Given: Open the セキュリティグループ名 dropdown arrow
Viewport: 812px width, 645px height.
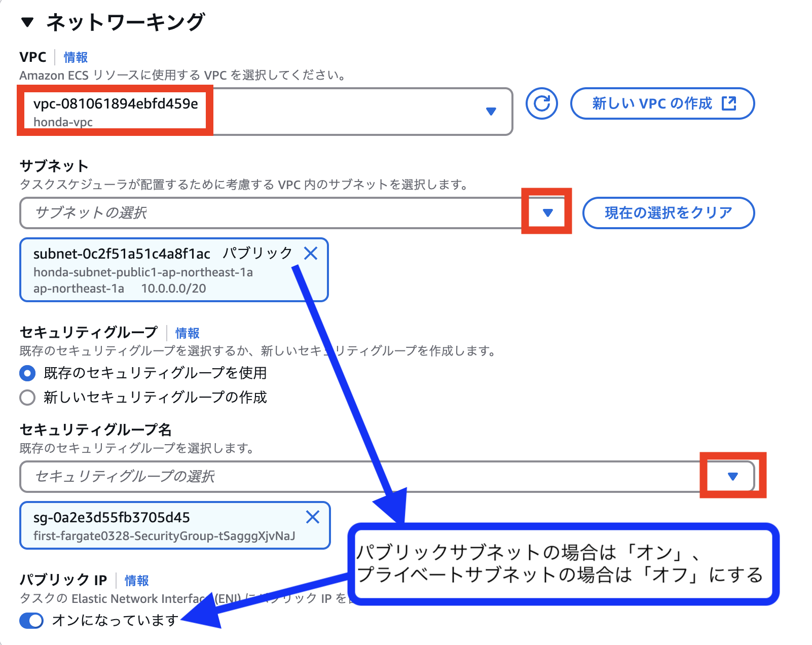Looking at the screenshot, I should tap(733, 476).
